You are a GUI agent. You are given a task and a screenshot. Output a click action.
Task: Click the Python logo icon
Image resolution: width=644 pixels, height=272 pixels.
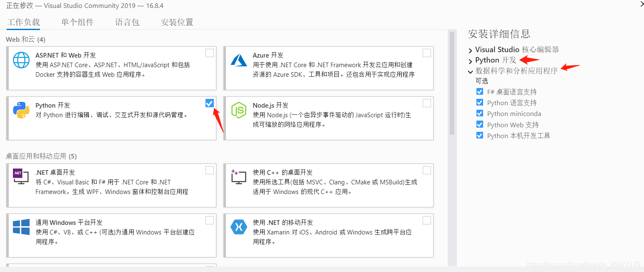pos(21,110)
